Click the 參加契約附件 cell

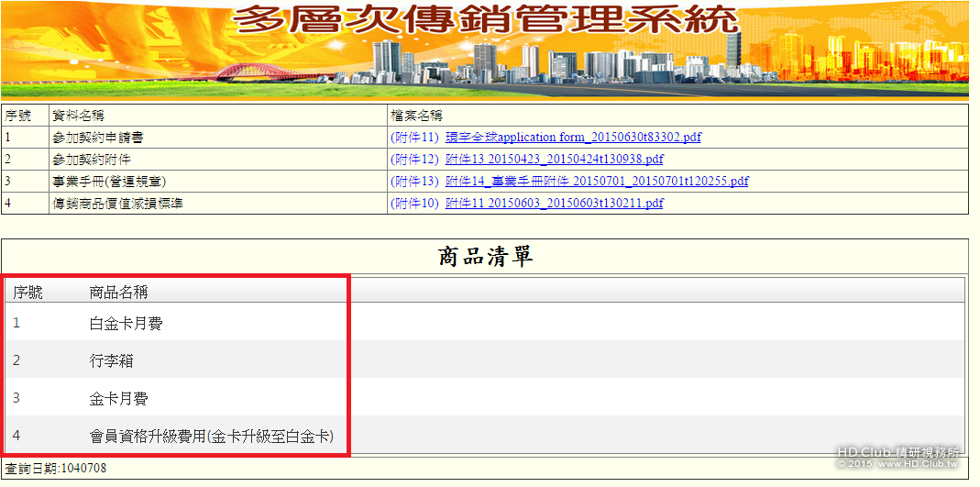point(217,159)
